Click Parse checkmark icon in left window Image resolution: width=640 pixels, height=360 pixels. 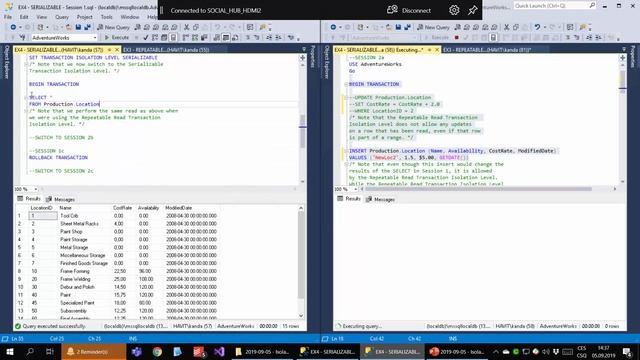pyautogui.click(x=145, y=38)
